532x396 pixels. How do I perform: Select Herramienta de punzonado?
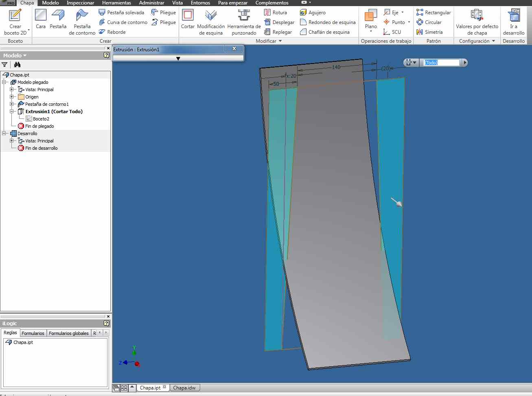[x=244, y=22]
